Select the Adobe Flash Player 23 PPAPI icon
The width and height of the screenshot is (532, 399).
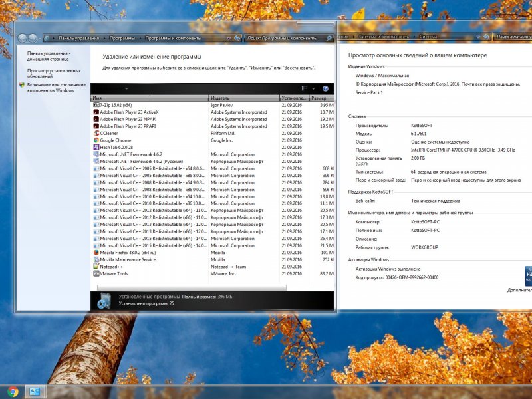coord(96,126)
